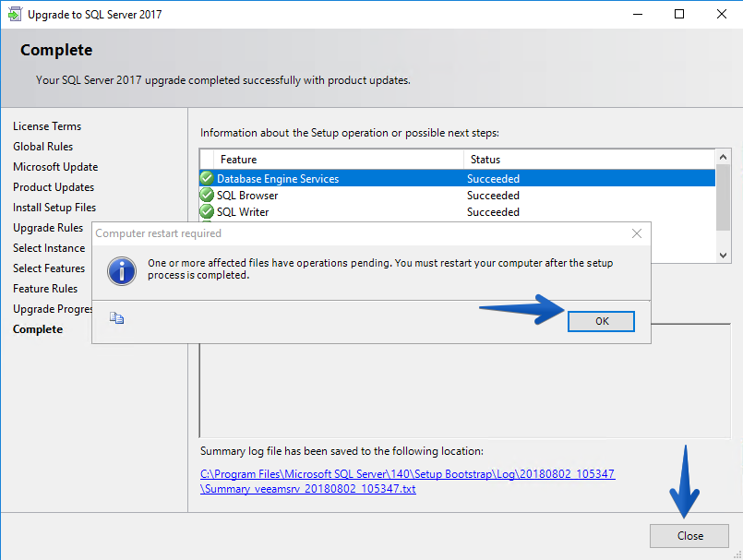This screenshot has height=560, width=743.
Task: Click the Status column header
Action: [589, 160]
